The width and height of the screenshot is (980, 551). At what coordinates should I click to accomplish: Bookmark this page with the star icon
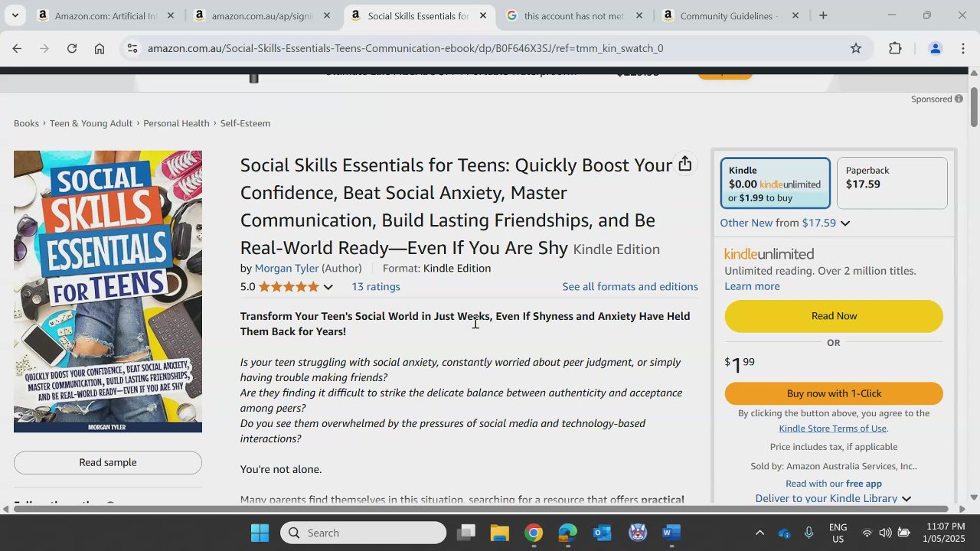(856, 48)
